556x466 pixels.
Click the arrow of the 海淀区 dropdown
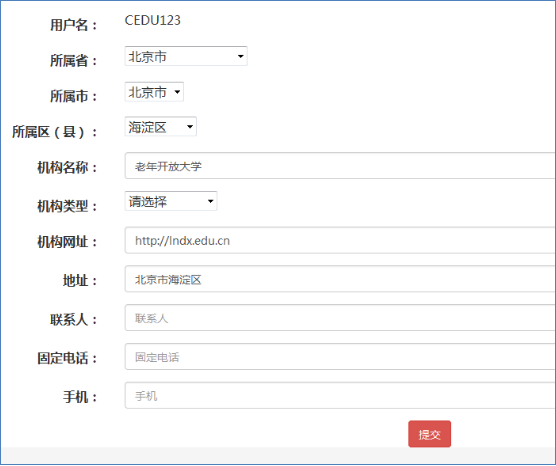click(190, 127)
